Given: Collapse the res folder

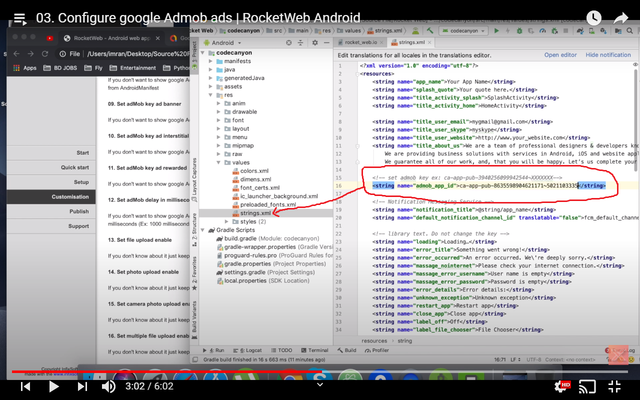Looking at the screenshot, I should [211, 95].
